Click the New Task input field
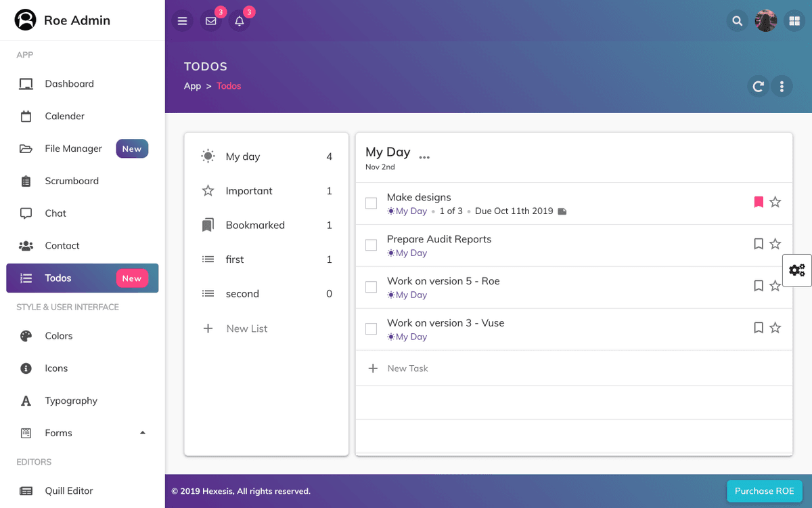The width and height of the screenshot is (812, 508). (408, 368)
